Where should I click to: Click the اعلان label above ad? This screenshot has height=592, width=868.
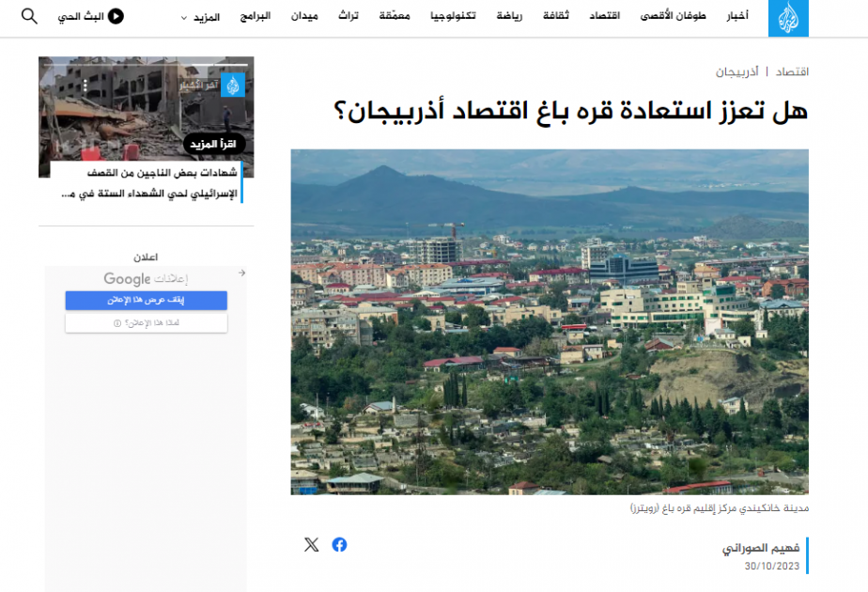coord(146,257)
